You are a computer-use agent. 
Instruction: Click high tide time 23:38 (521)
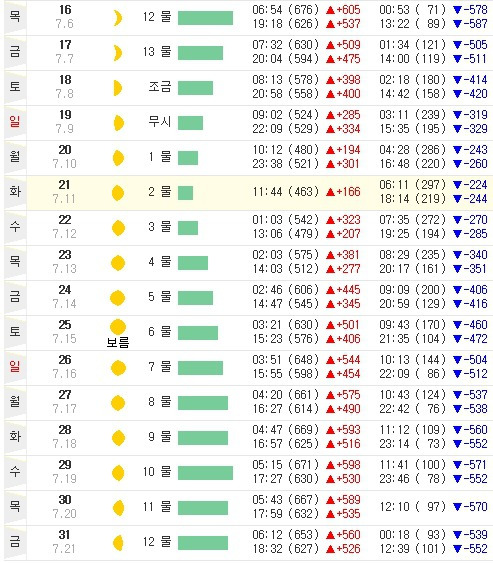tap(285, 164)
